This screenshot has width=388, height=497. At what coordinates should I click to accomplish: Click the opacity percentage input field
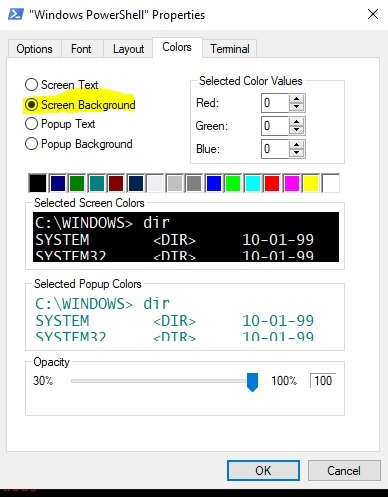(323, 381)
